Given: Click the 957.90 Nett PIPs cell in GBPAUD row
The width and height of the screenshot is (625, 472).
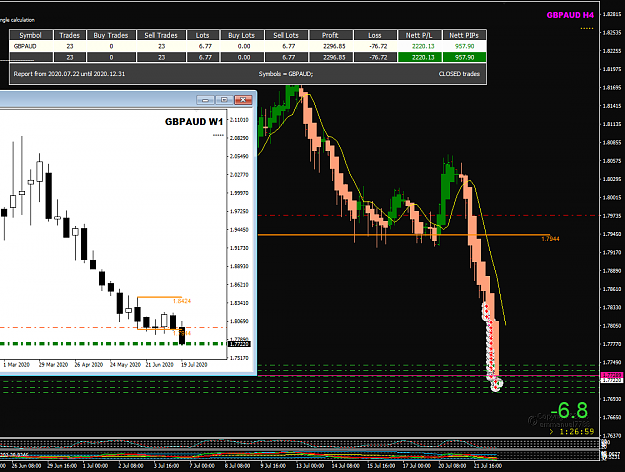Looking at the screenshot, I should click(464, 46).
